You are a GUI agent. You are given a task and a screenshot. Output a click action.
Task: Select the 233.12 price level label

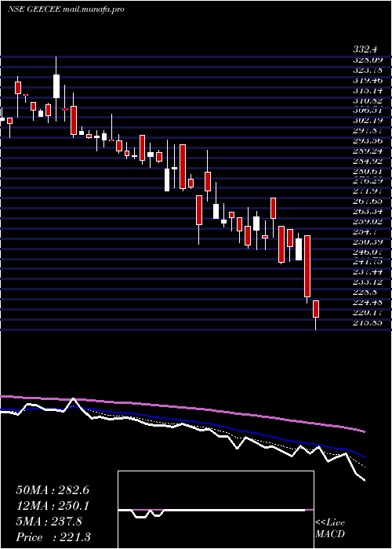pyautogui.click(x=367, y=282)
